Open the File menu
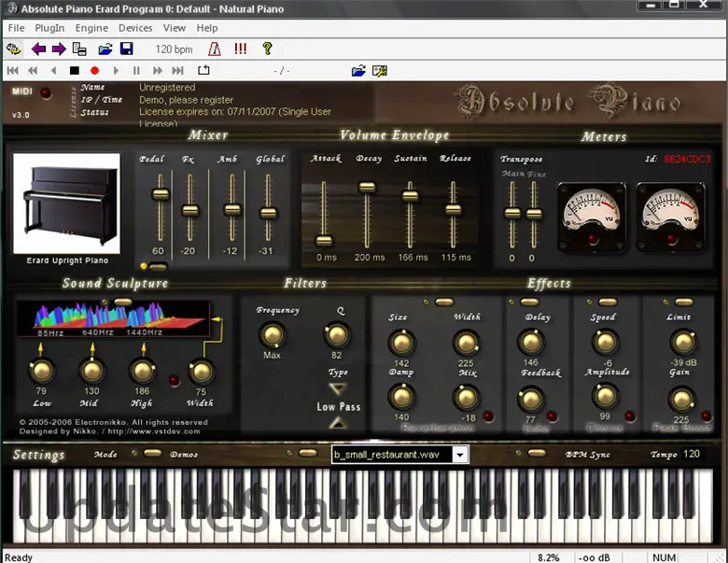 pyautogui.click(x=16, y=28)
